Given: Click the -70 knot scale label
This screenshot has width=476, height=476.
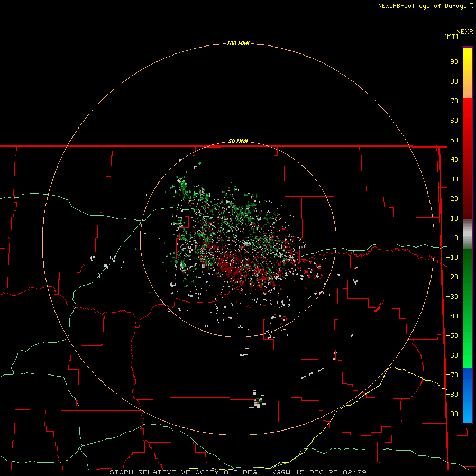Looking at the screenshot, I should pyautogui.click(x=452, y=375).
